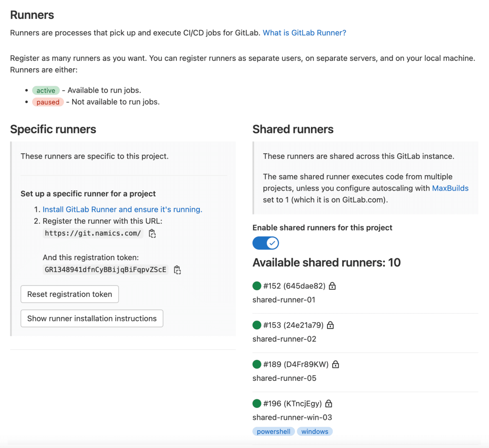Open the 'What is GitLab Runner?' link
The height and width of the screenshot is (448, 489).
tap(304, 33)
